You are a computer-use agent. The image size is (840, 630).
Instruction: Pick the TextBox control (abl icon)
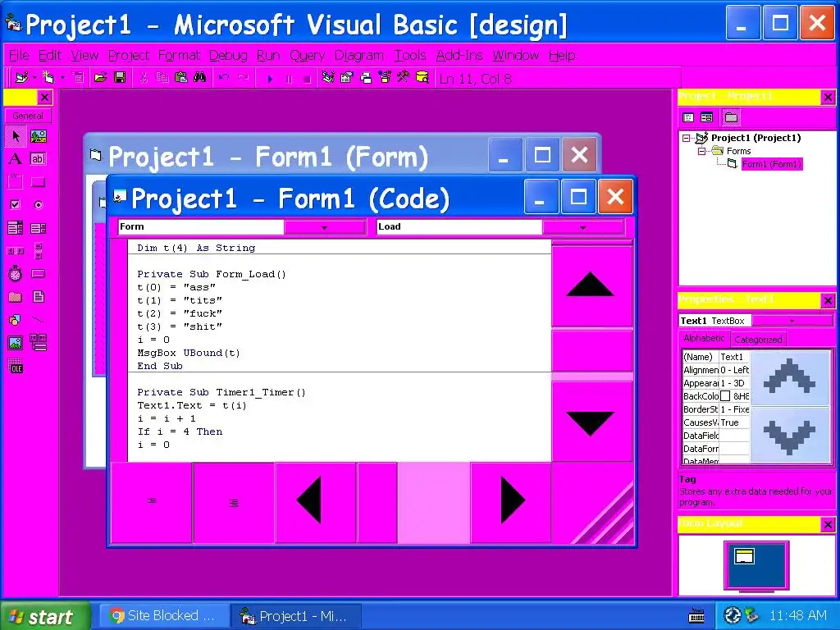click(38, 159)
